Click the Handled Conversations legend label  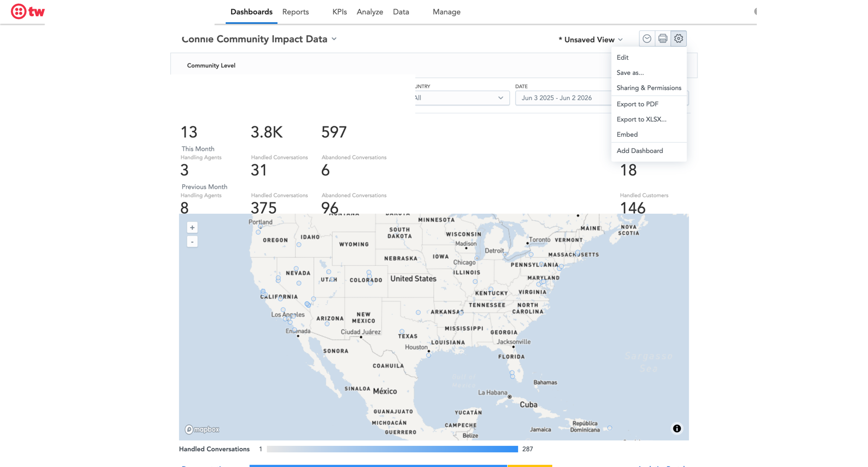click(214, 449)
